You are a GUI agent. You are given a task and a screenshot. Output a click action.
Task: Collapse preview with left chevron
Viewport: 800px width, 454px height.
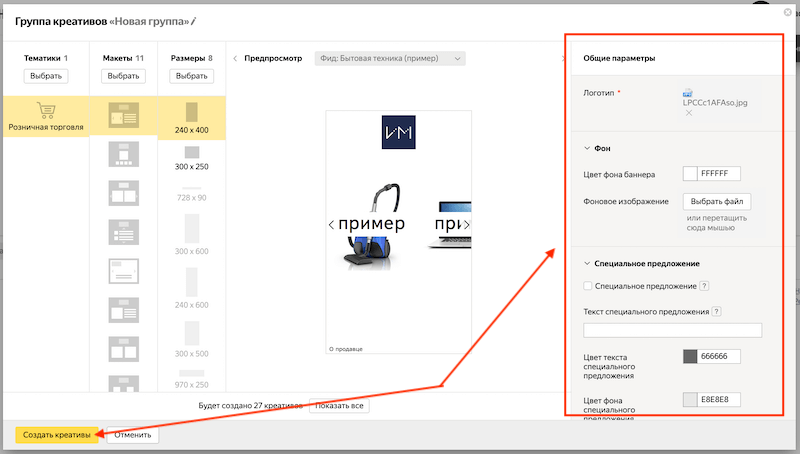pos(235,59)
